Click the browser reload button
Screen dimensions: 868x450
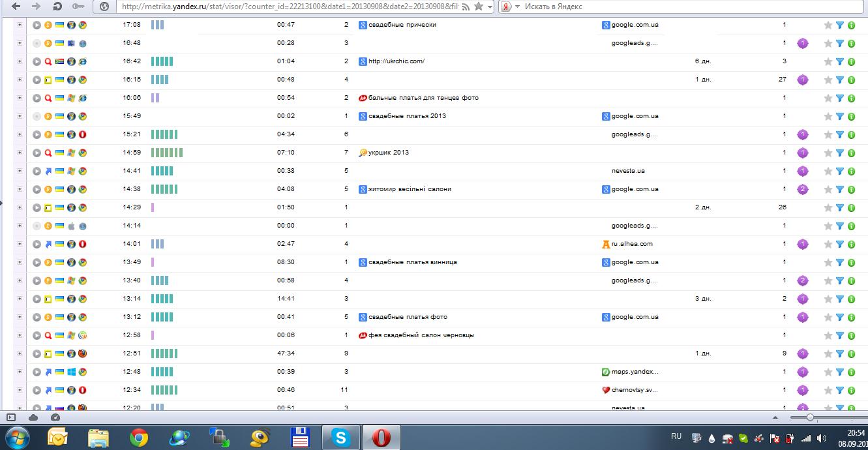point(57,7)
